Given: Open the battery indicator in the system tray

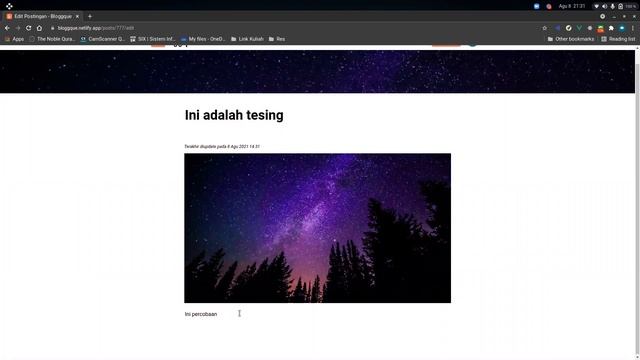Looking at the screenshot, I should pos(627,7).
